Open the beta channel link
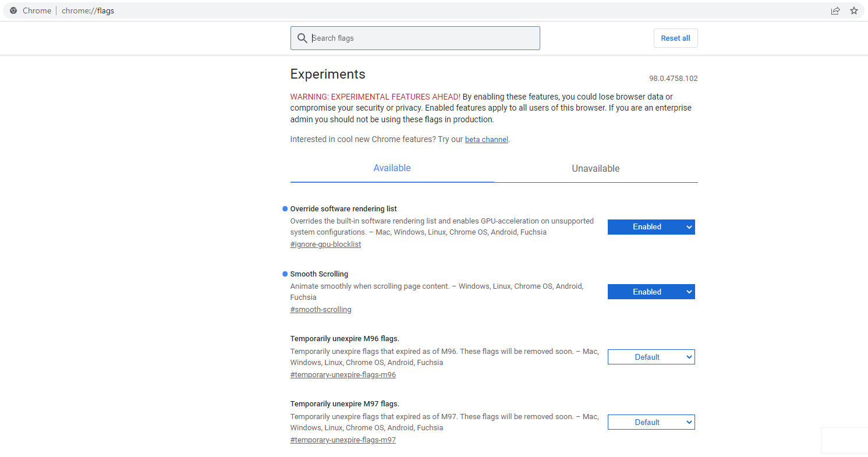The height and width of the screenshot is (457, 868). coord(486,140)
